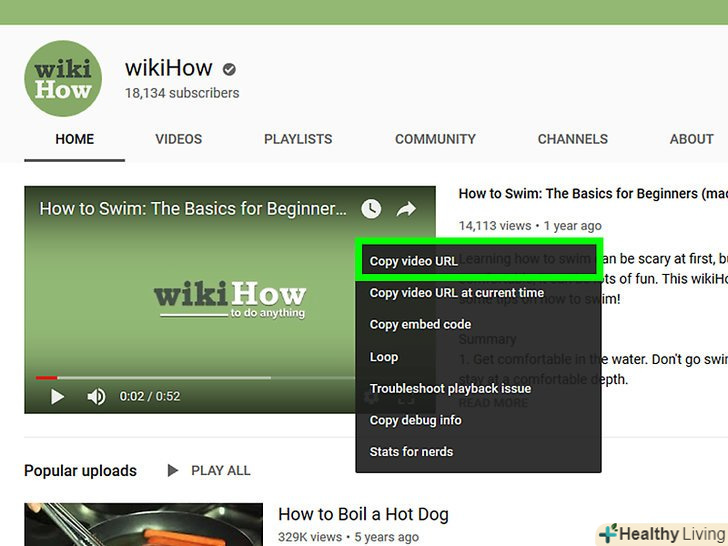Open the HOME tab
Viewport: 728px width, 546px height.
tap(74, 139)
